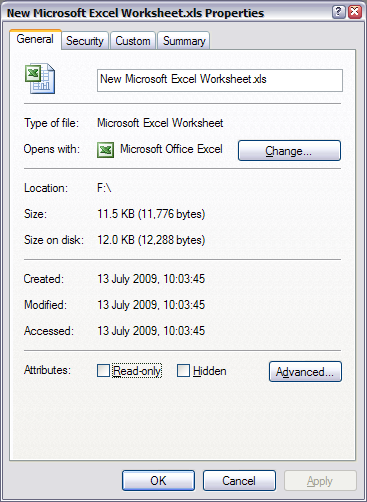
Task: Switch to the Security tab
Action: point(85,41)
